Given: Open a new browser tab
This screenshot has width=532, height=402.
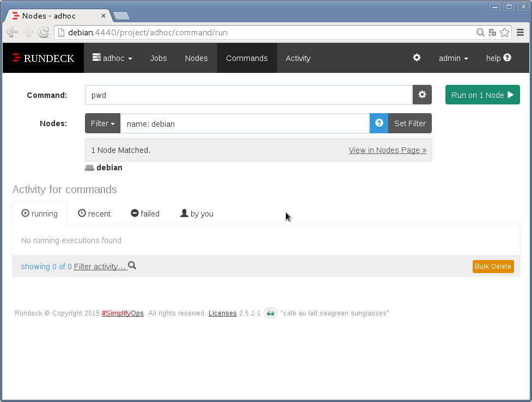Looking at the screenshot, I should point(121,16).
